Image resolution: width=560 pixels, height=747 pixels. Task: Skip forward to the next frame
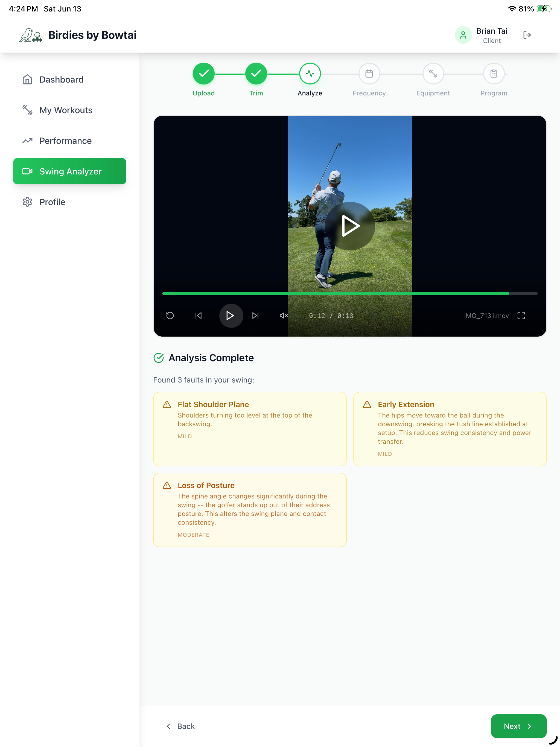[x=256, y=316]
